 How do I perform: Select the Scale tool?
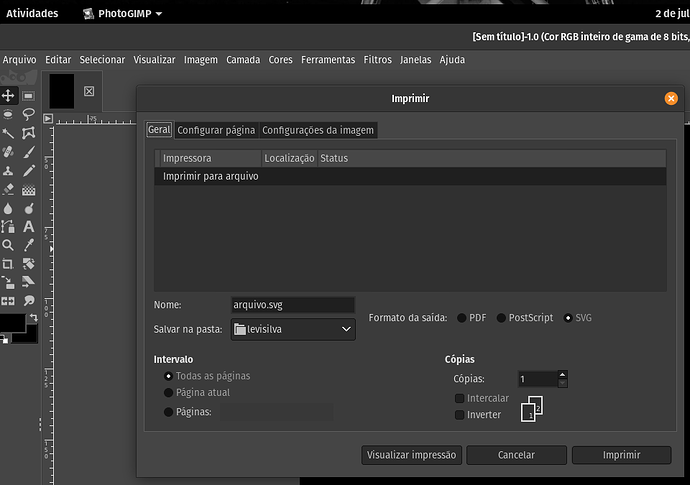tap(8, 283)
